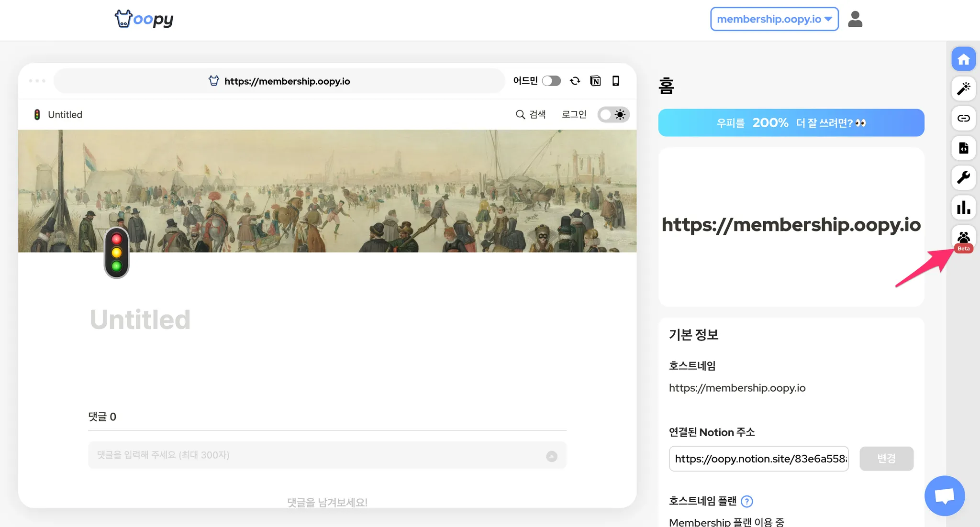The image size is (980, 527).
Task: Click the refresh preview icon
Action: point(575,81)
